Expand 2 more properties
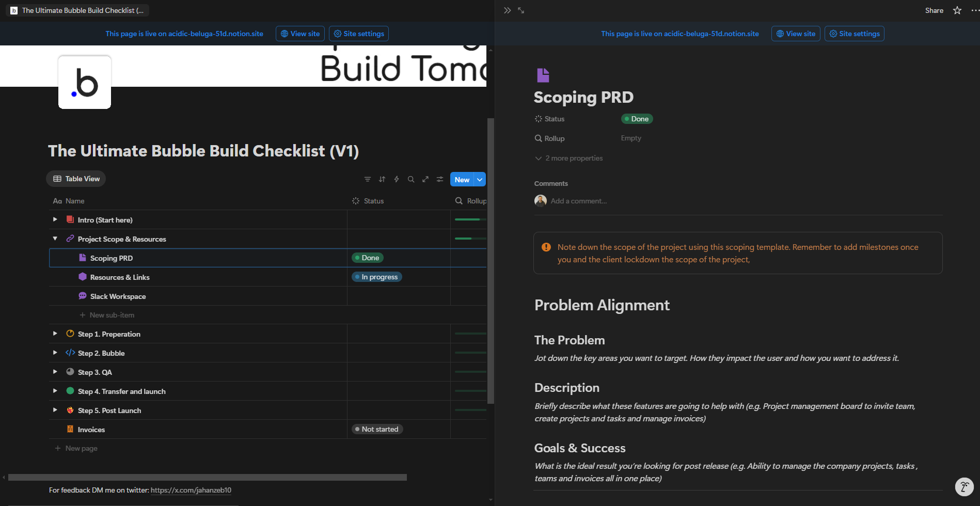 pyautogui.click(x=568, y=158)
